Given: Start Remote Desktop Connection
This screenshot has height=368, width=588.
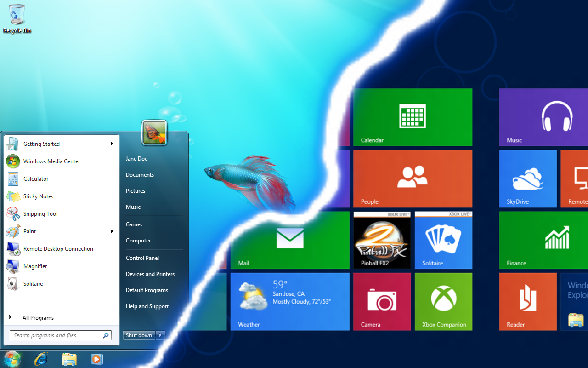Looking at the screenshot, I should pos(62,249).
